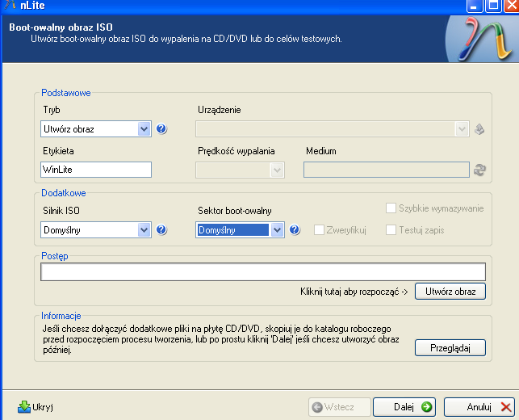Toggle the Testuj zapis checkbox
Screen dimensions: 519x420
coord(391,229)
